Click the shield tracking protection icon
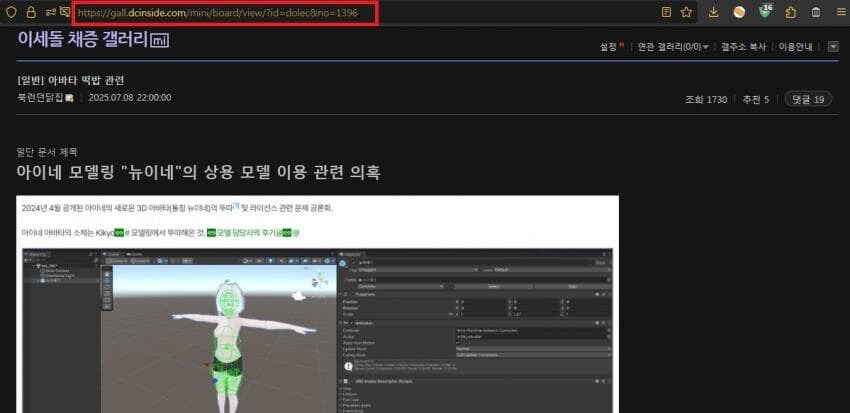 point(10,12)
